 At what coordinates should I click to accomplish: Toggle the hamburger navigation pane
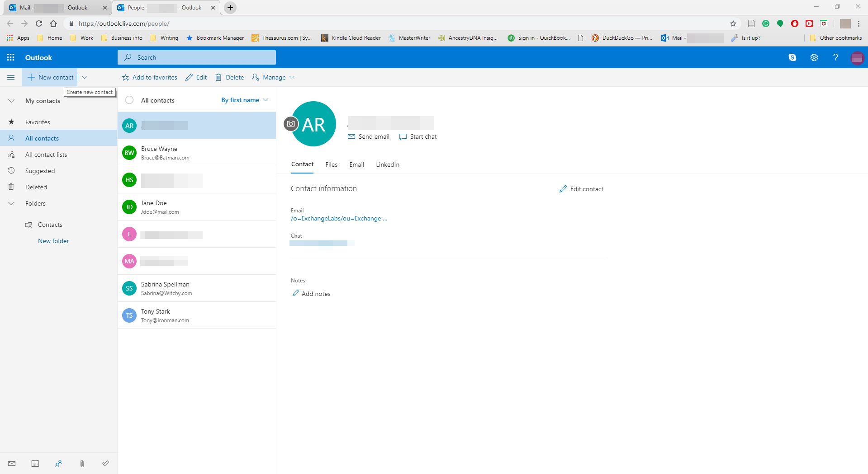pos(11,77)
